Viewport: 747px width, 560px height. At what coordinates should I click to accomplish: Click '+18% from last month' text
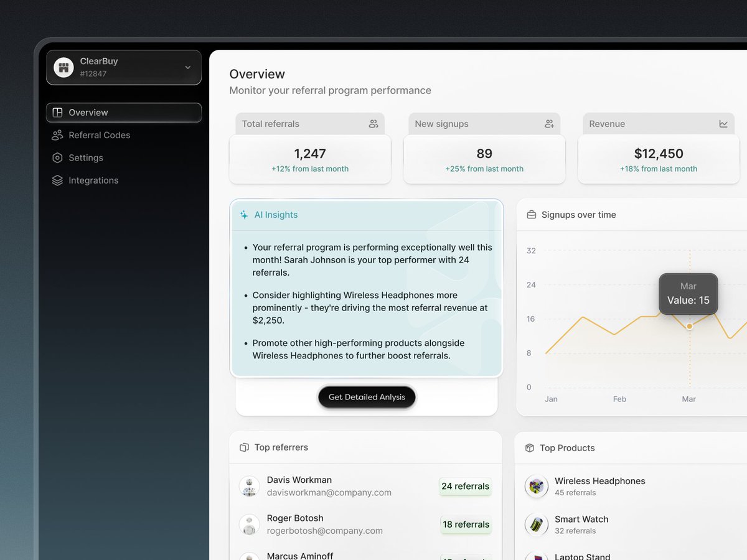(x=659, y=169)
